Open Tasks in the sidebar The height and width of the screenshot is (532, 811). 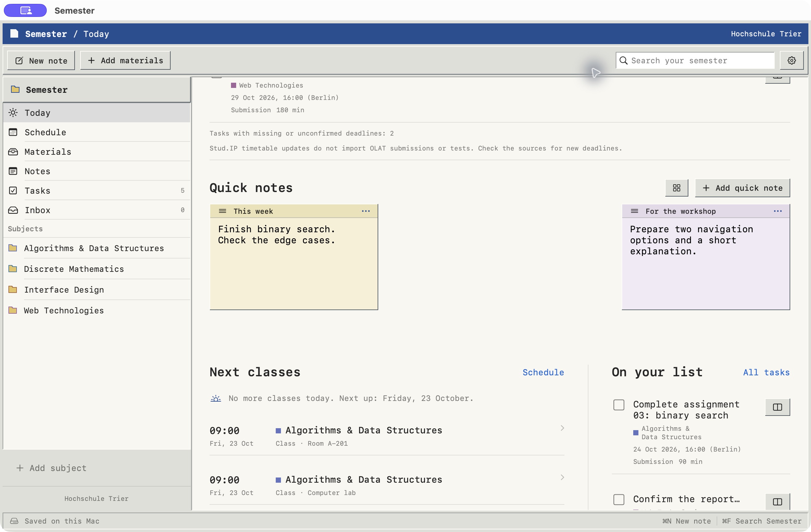pos(97,190)
